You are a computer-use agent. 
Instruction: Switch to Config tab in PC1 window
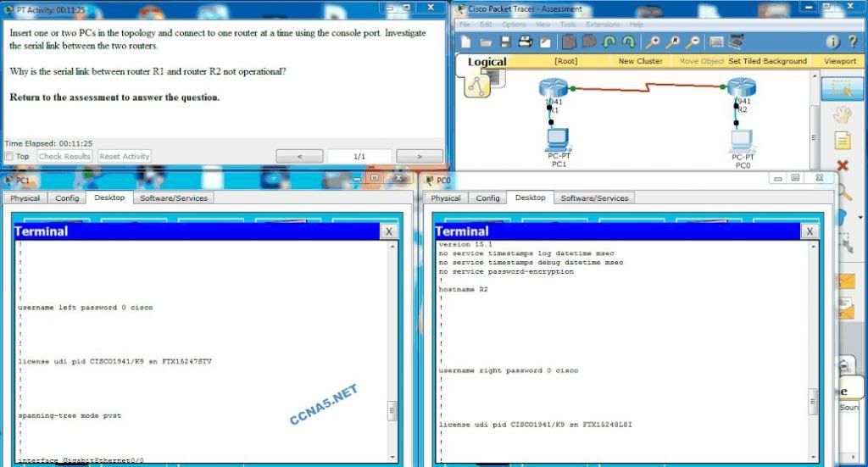tap(67, 198)
